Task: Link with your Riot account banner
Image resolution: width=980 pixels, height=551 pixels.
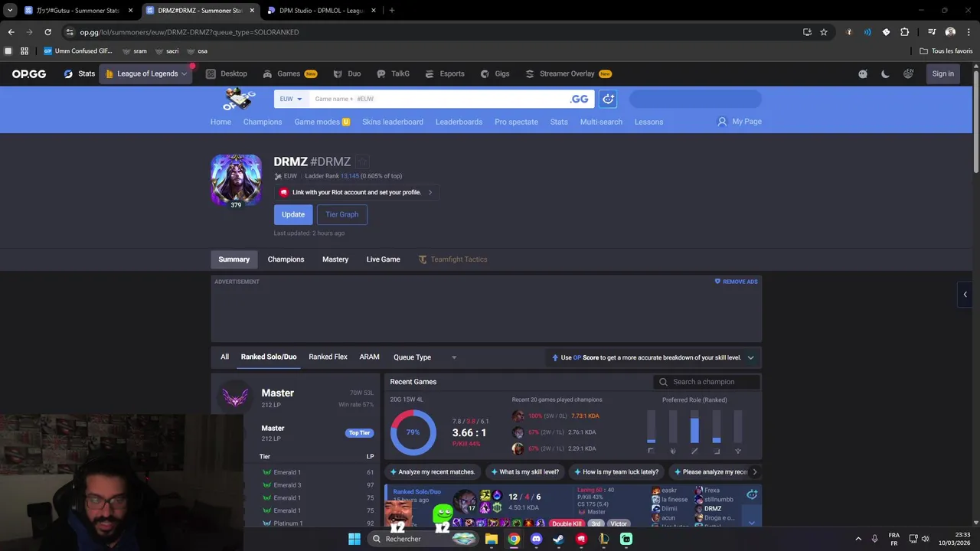Action: click(357, 192)
